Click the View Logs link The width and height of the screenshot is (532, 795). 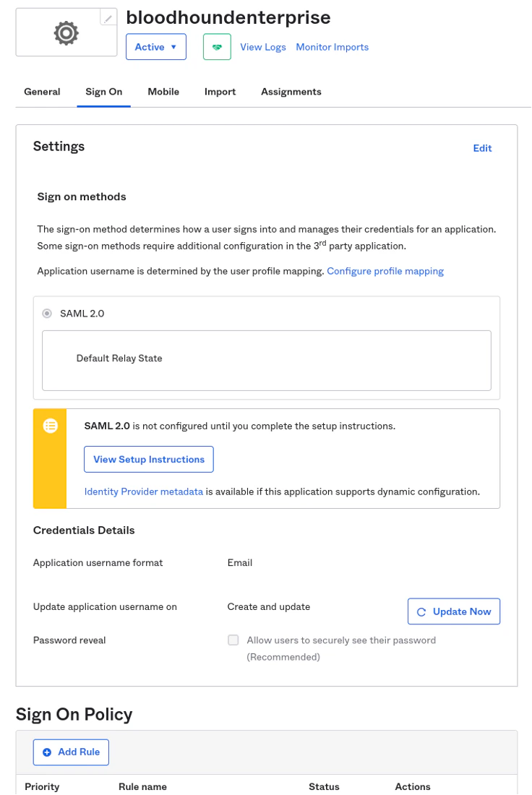(263, 47)
